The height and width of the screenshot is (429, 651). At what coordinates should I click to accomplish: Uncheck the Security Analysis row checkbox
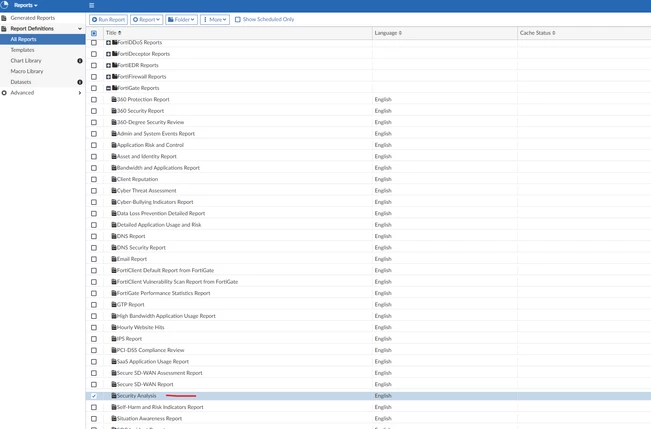tap(94, 396)
